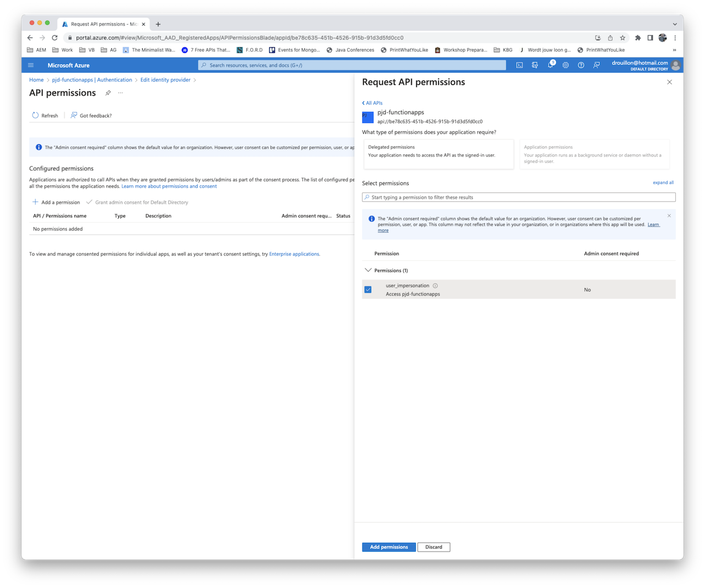Open the Directories and subscriptions filter icon
The width and height of the screenshot is (705, 588).
click(535, 65)
